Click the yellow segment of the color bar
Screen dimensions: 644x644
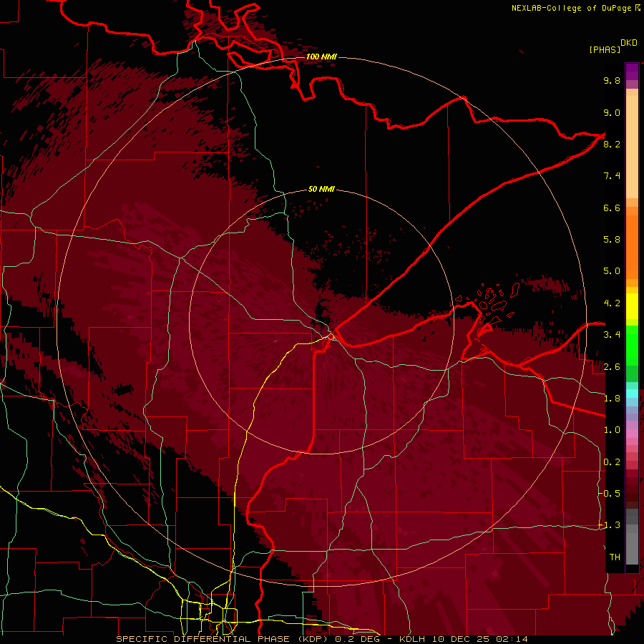(x=632, y=306)
